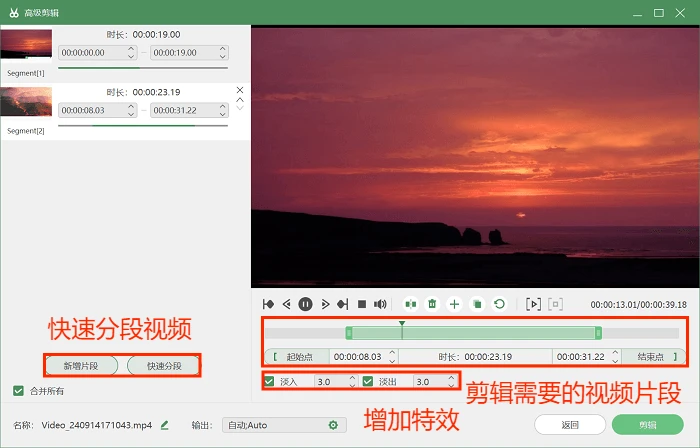Toggle the 合并所有 merge all checkbox
Screen dimensions: 700x448
[18, 391]
